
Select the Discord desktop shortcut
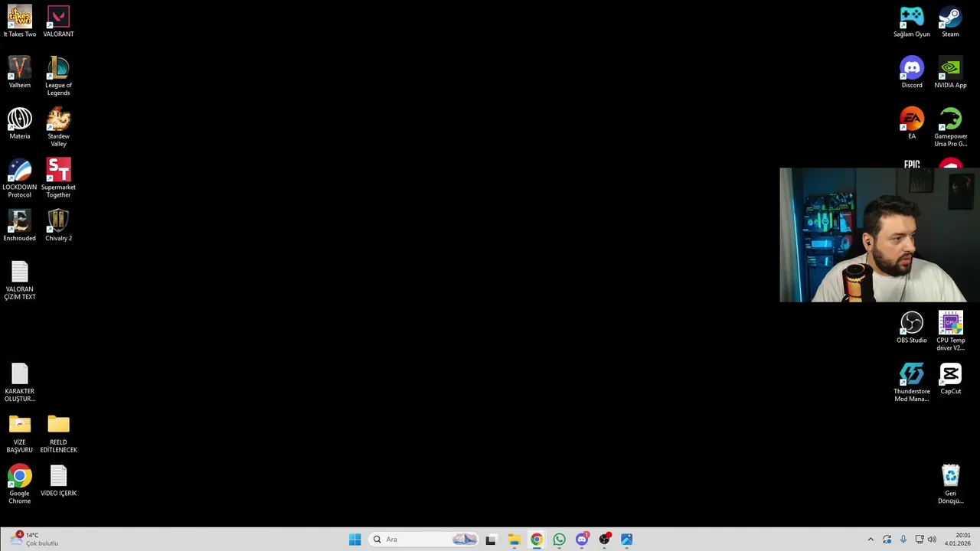click(x=912, y=73)
